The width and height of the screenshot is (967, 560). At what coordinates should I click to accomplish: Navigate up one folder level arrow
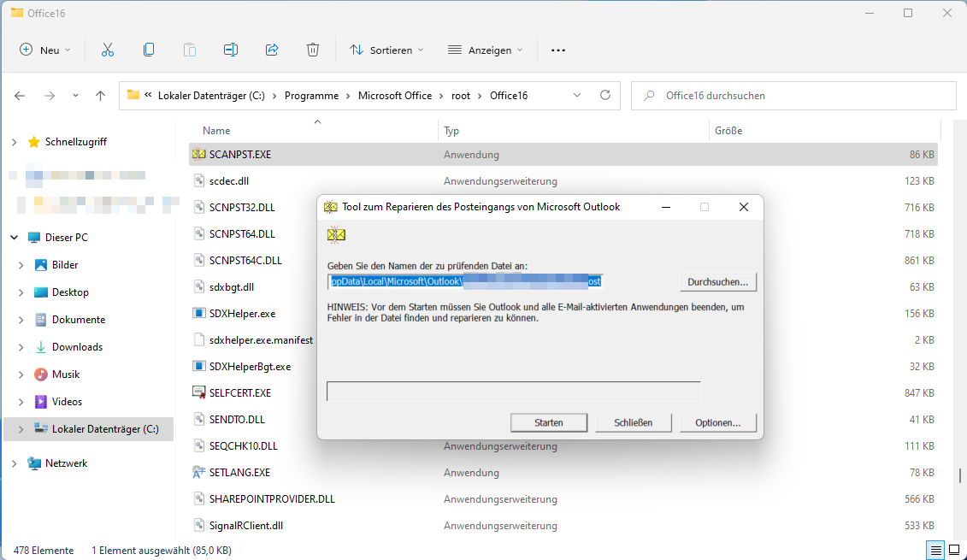[101, 96]
